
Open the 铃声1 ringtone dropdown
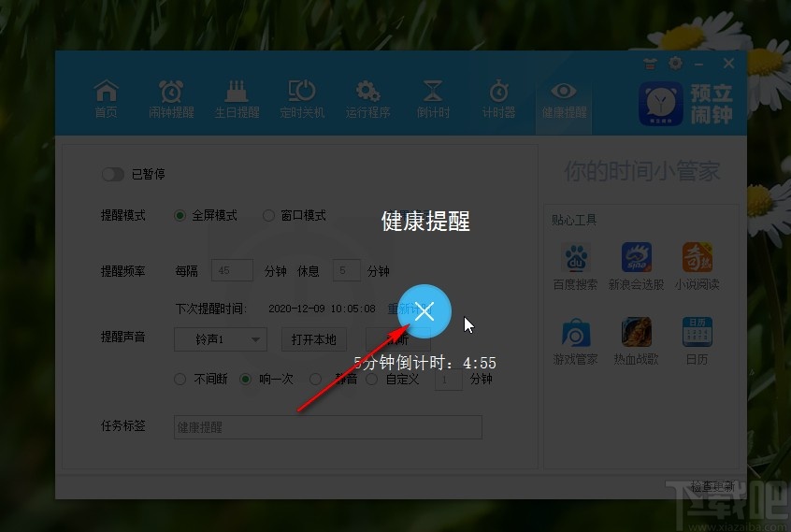click(221, 339)
